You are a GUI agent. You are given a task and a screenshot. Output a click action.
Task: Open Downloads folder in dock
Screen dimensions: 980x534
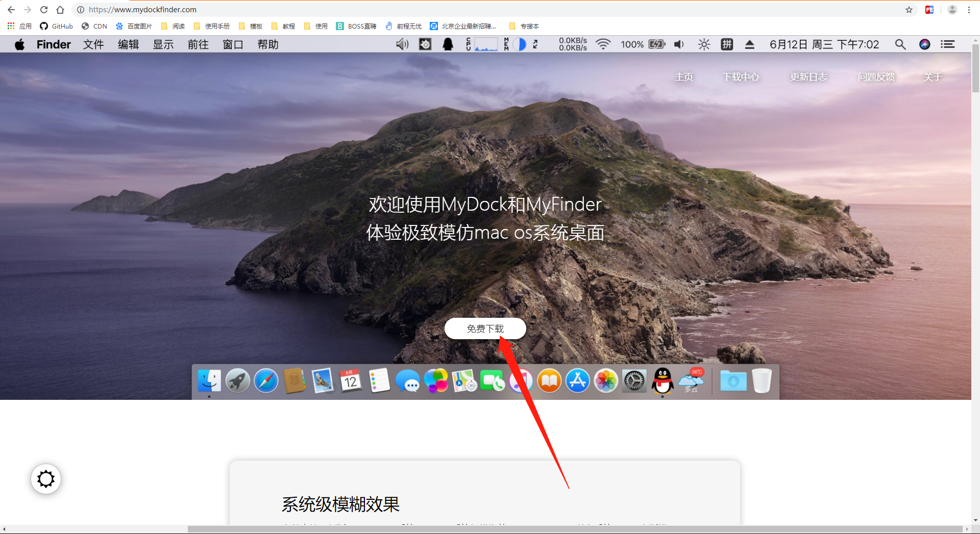(x=733, y=380)
